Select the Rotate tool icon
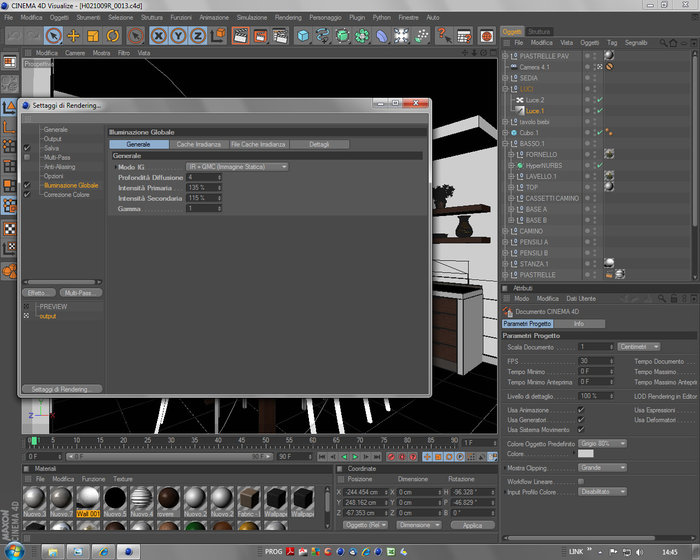This screenshot has height=560, width=700. pos(113,36)
